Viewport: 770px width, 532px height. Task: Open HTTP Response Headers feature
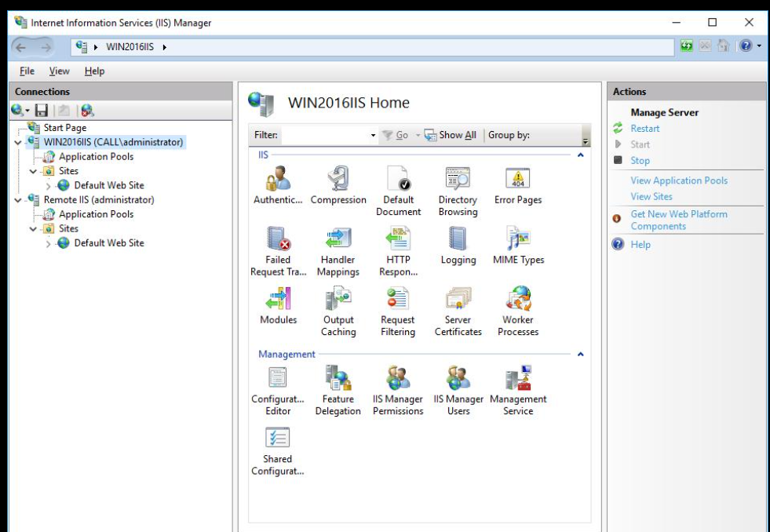pyautogui.click(x=398, y=251)
